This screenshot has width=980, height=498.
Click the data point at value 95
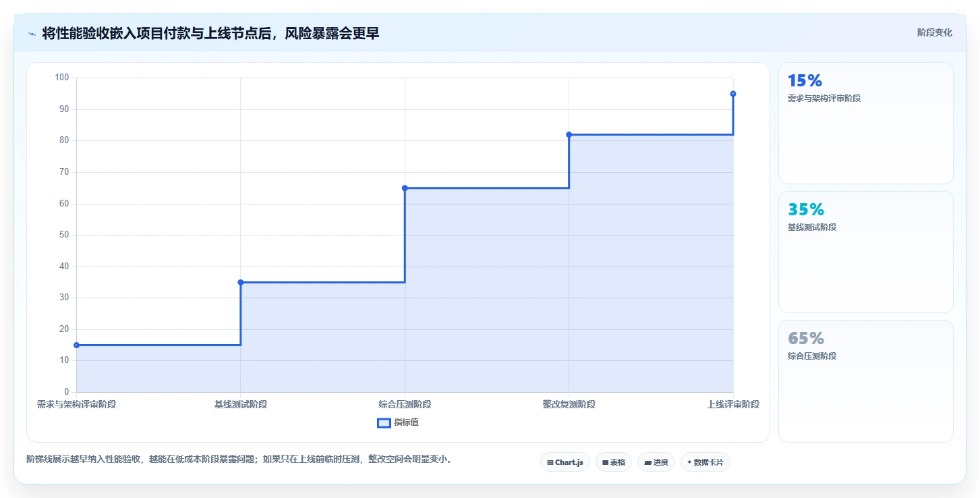click(733, 94)
